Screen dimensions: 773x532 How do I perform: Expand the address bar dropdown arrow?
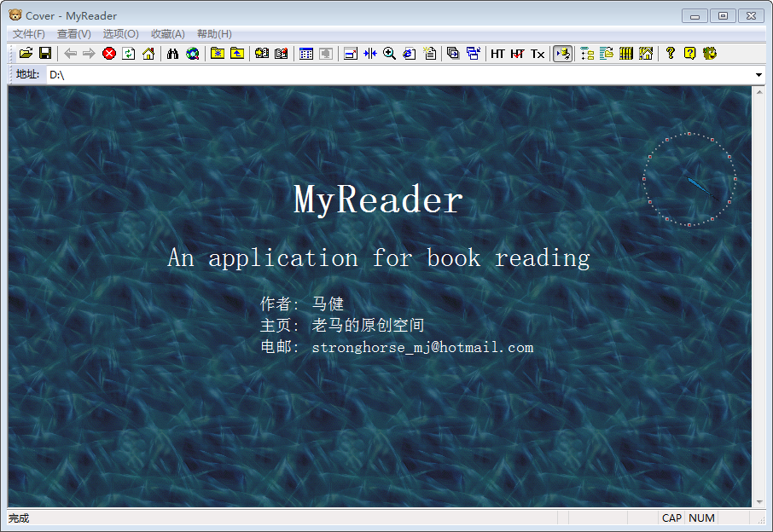tap(758, 75)
